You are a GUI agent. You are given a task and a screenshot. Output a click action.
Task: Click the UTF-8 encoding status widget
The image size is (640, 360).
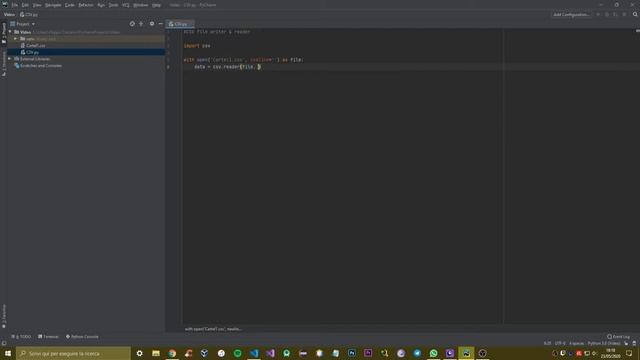[x=560, y=344]
